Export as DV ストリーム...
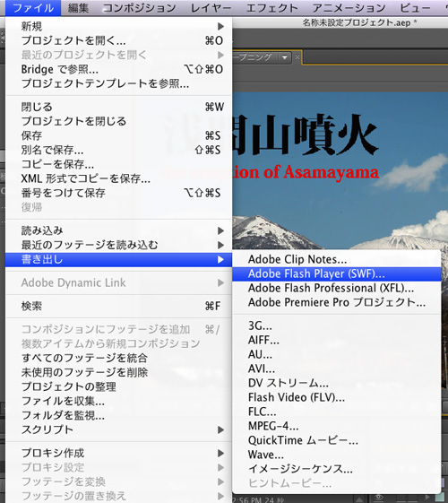448x503 pixels. [337, 383]
